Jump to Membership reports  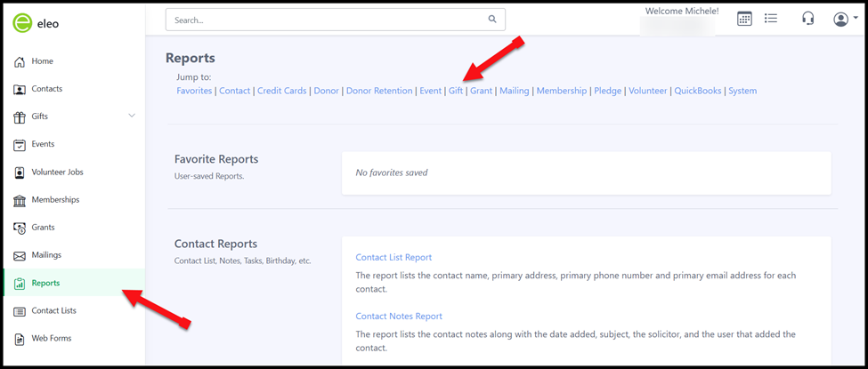562,91
